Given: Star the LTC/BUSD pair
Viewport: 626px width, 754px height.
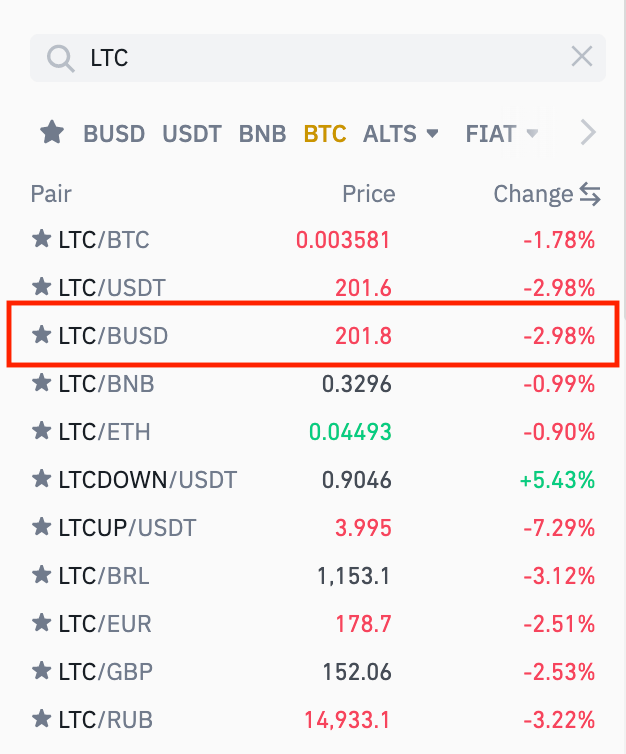Looking at the screenshot, I should click(42, 335).
